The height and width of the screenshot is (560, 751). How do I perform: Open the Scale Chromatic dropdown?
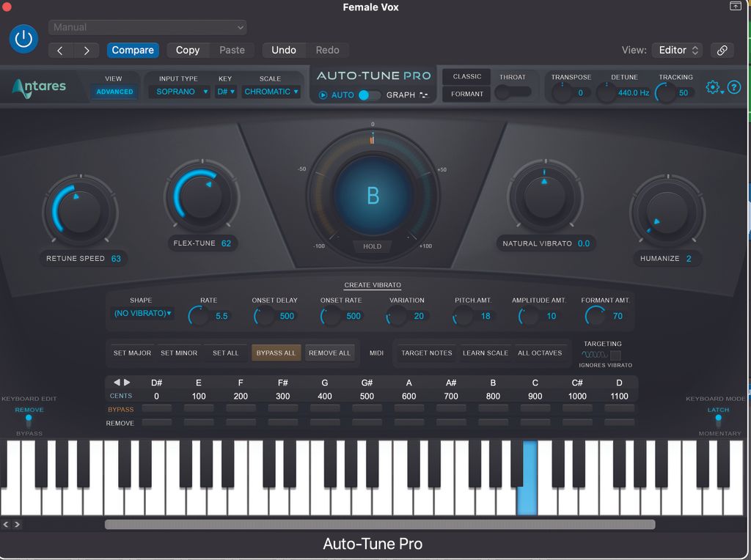271,91
